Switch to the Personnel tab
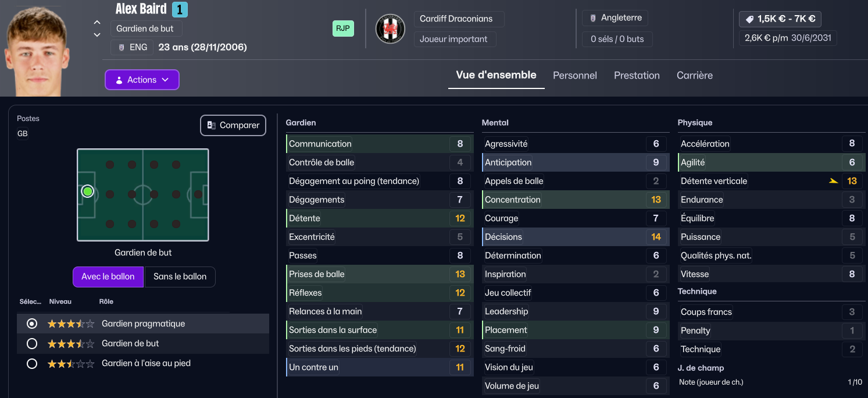This screenshot has width=868, height=398. (574, 75)
